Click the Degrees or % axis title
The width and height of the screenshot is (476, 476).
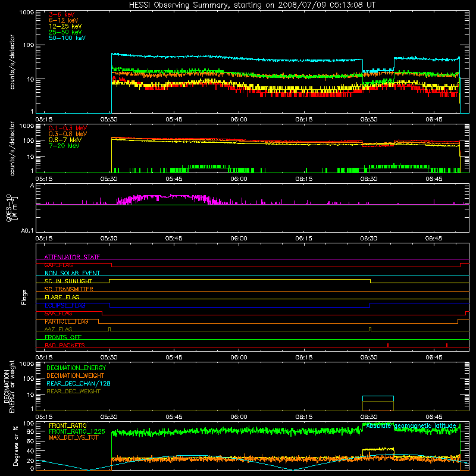click(x=15, y=446)
